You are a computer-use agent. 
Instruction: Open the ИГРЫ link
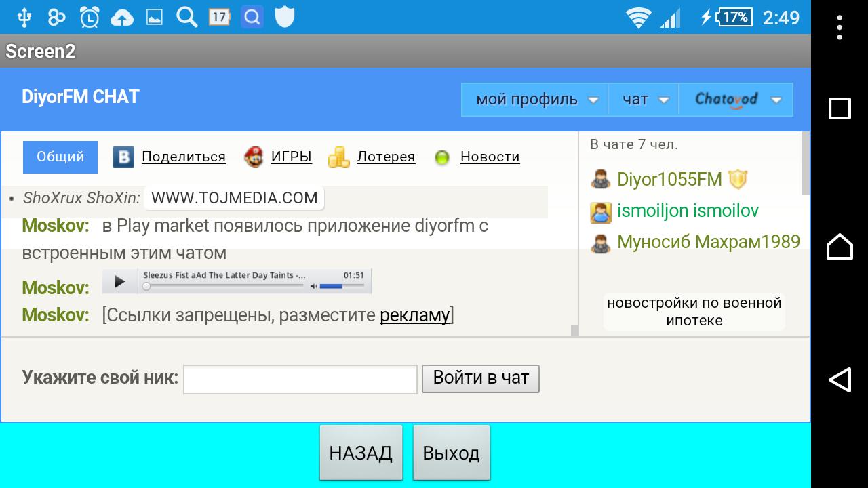[x=292, y=157]
